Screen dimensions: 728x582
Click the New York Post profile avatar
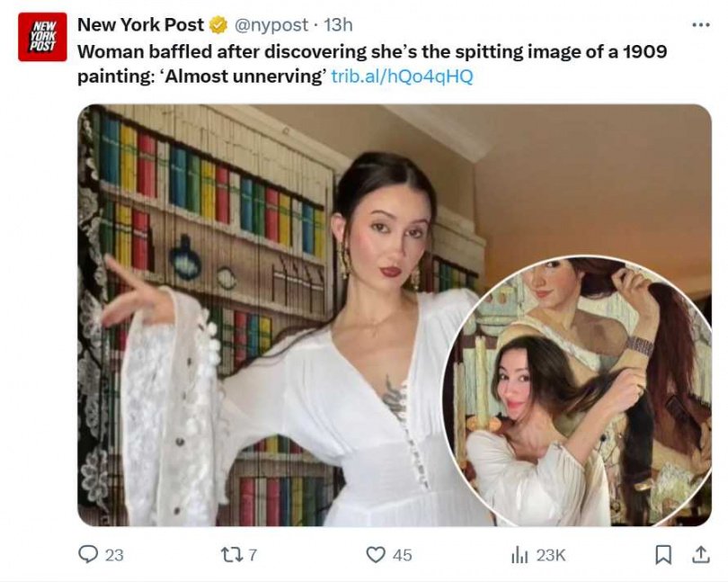click(x=42, y=37)
